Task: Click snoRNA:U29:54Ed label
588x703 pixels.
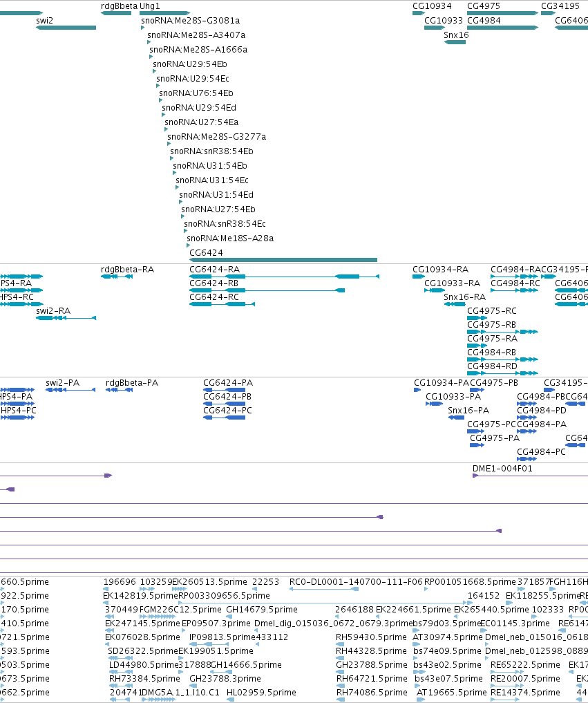Action: click(x=199, y=108)
